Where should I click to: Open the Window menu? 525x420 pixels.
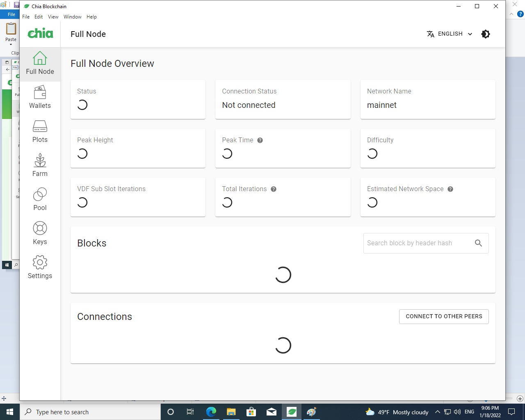pyautogui.click(x=73, y=17)
